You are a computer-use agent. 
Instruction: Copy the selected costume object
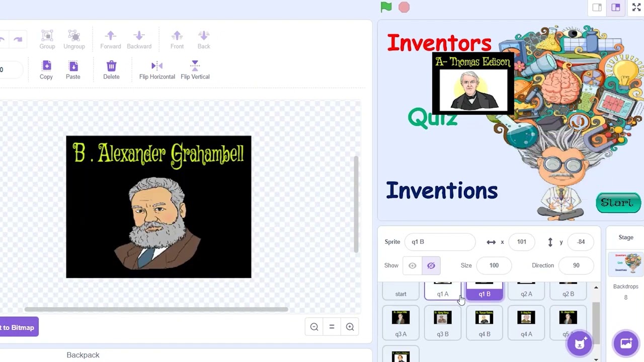[46, 70]
